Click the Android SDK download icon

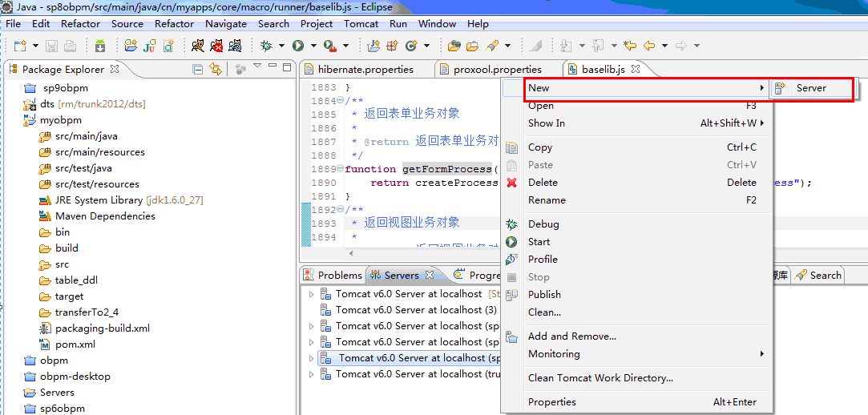[100, 46]
